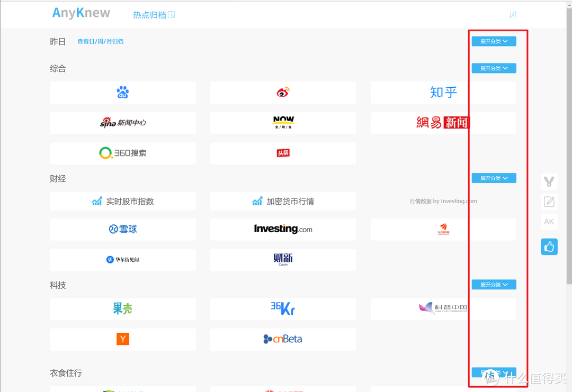This screenshot has width=572, height=392.
Task: Open the 东方财富网 orange logo card
Action: click(443, 230)
